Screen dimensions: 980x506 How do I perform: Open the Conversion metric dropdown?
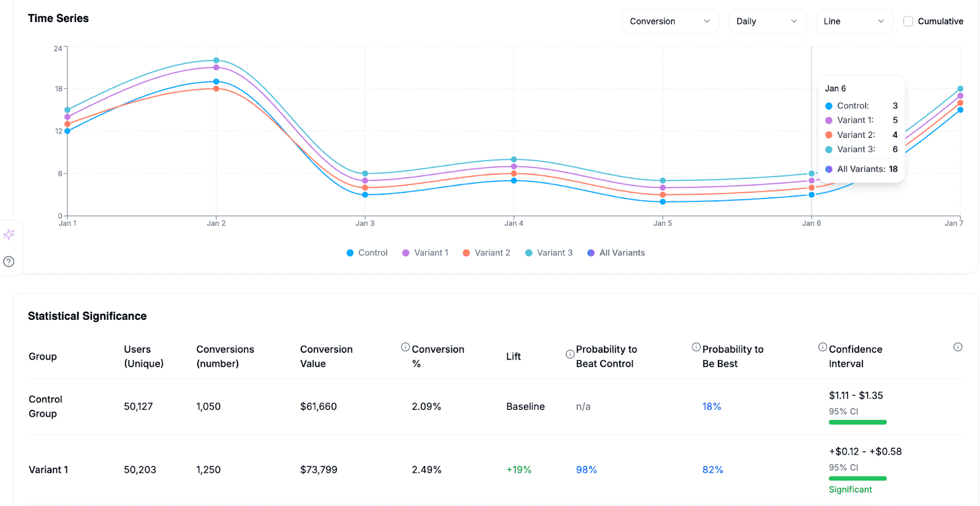point(670,21)
